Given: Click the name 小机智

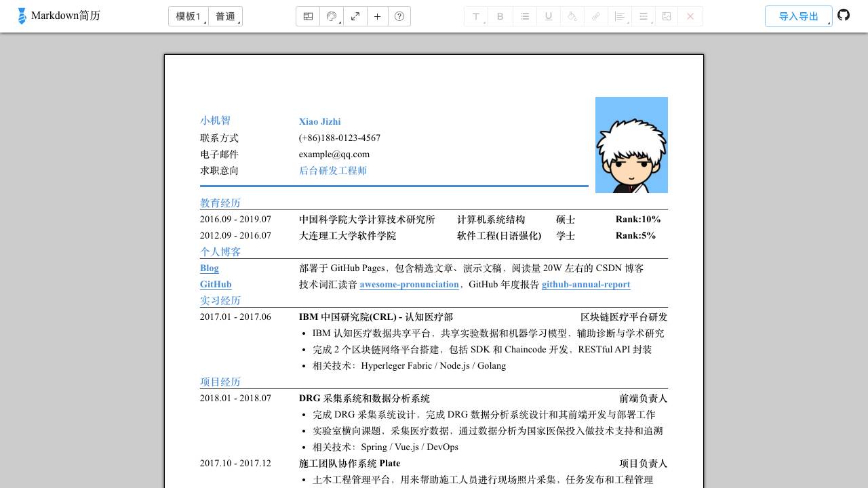Looking at the screenshot, I should 215,121.
